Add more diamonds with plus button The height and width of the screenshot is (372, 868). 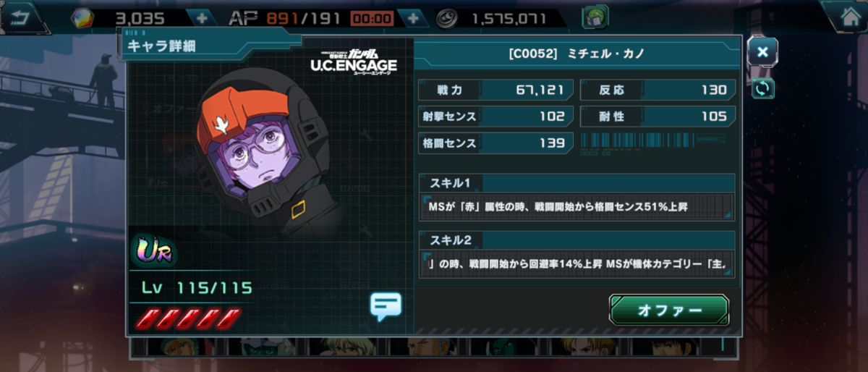point(200,18)
